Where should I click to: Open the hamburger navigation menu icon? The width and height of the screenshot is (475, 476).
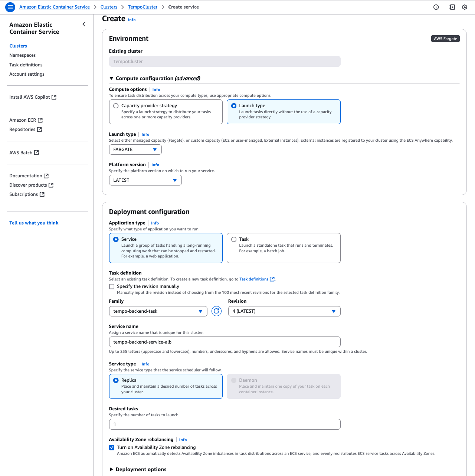tap(10, 7)
